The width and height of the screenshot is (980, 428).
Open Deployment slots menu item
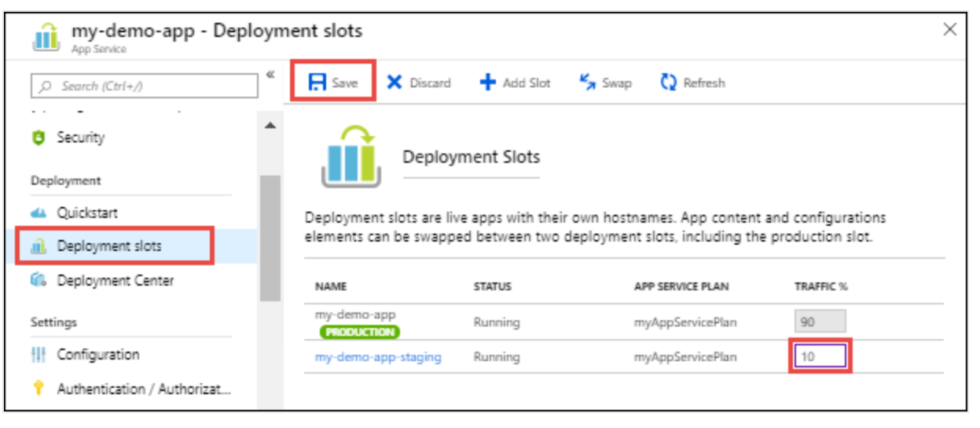point(108,246)
